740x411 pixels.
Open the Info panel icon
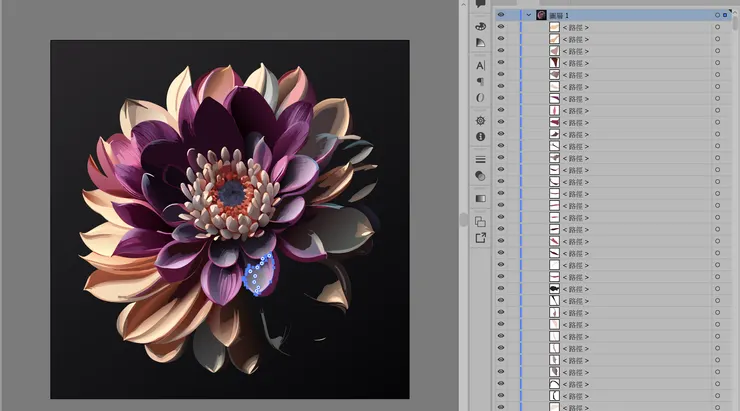[480, 136]
